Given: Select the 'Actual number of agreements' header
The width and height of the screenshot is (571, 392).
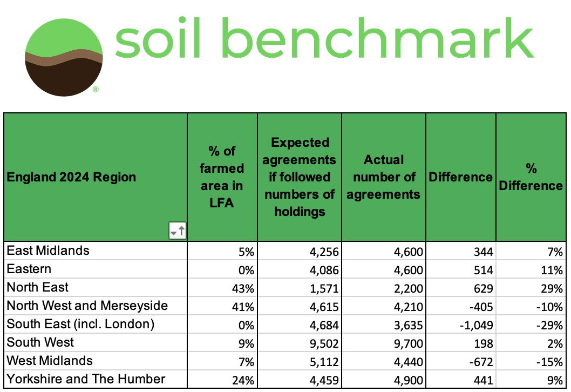Looking at the screenshot, I should click(384, 177).
